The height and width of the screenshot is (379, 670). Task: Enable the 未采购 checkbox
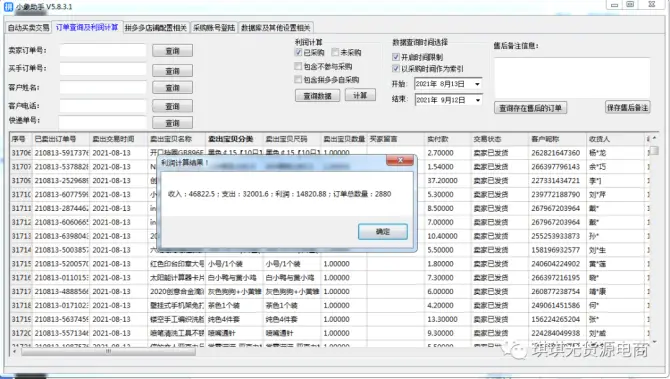[x=335, y=52]
